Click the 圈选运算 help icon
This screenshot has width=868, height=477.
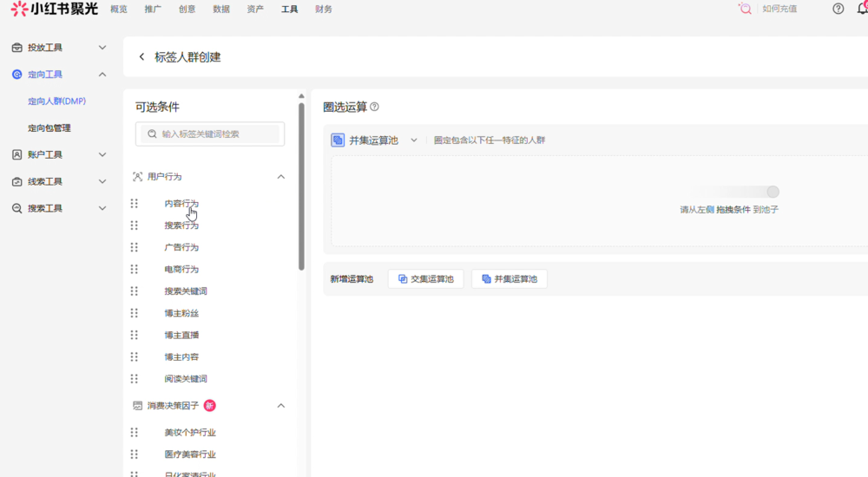374,107
